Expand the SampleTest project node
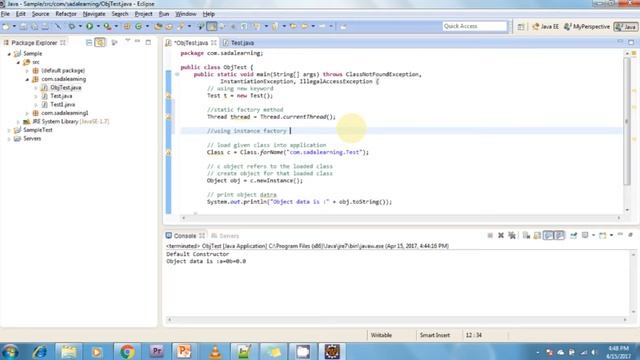 9,130
